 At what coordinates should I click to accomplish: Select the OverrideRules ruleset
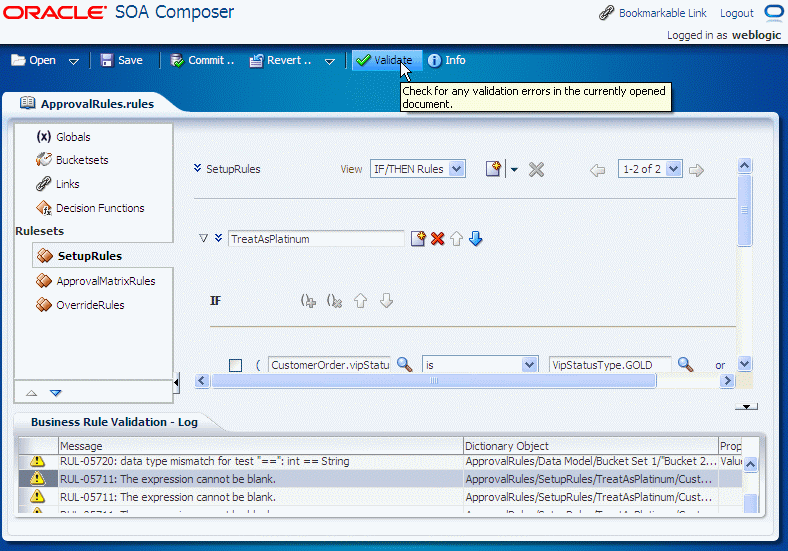click(90, 305)
